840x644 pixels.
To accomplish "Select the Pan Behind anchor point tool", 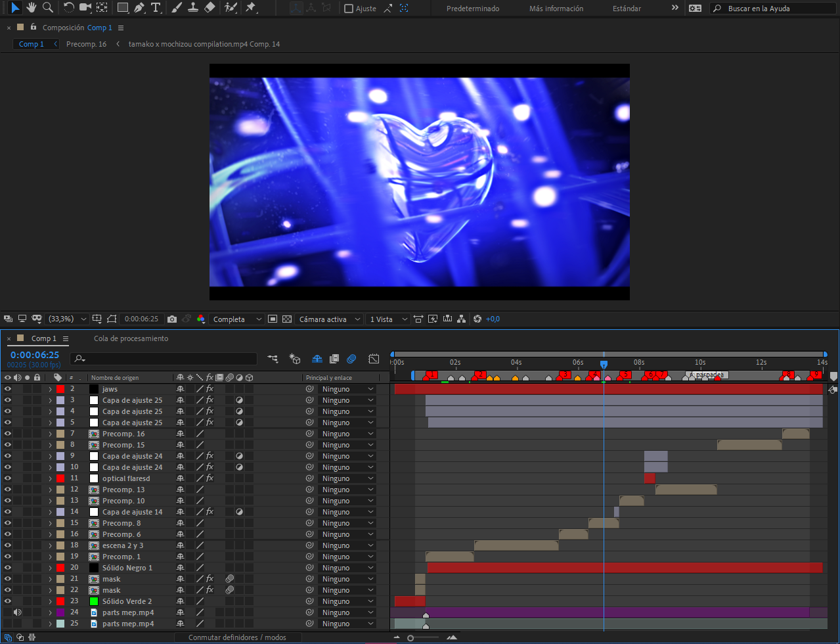I will pos(102,8).
